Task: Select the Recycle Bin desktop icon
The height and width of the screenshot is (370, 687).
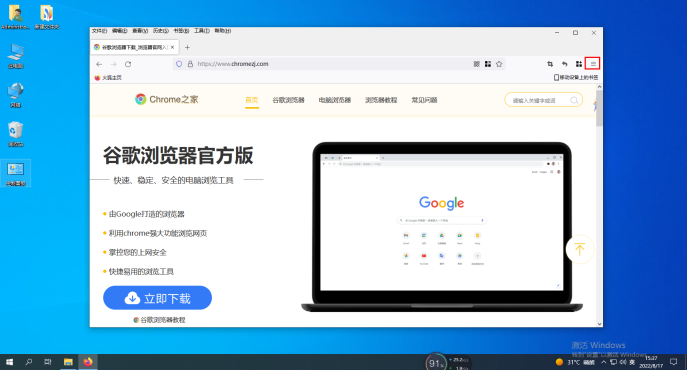Action: click(16, 134)
